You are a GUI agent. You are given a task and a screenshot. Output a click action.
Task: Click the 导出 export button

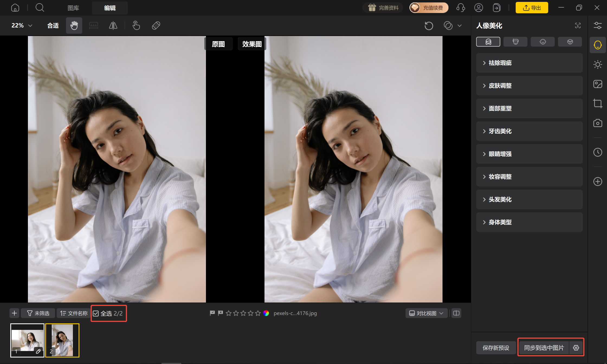(532, 8)
